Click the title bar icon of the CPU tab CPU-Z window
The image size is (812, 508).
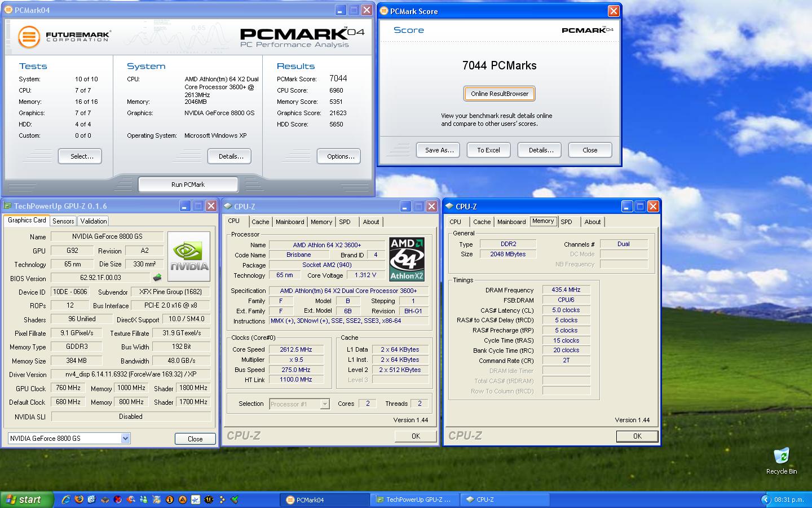(x=228, y=206)
